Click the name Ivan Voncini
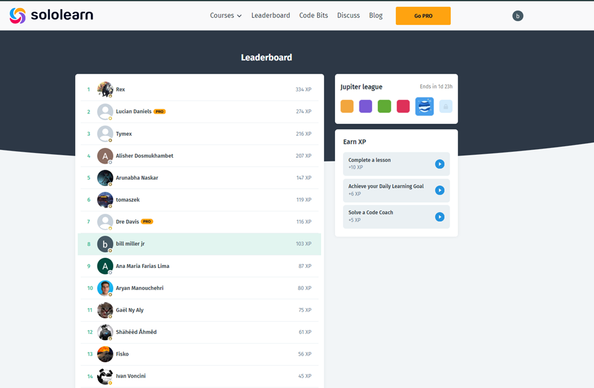Screen dimensions: 594x388 coord(131,376)
